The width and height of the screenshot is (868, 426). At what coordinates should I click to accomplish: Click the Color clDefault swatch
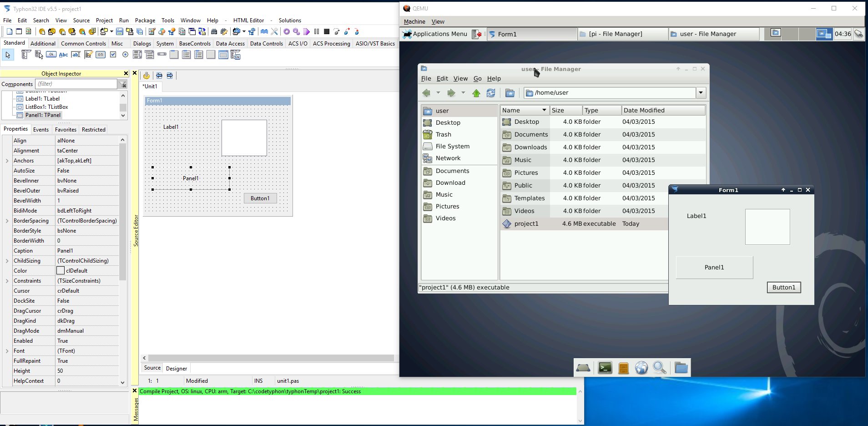coord(61,271)
